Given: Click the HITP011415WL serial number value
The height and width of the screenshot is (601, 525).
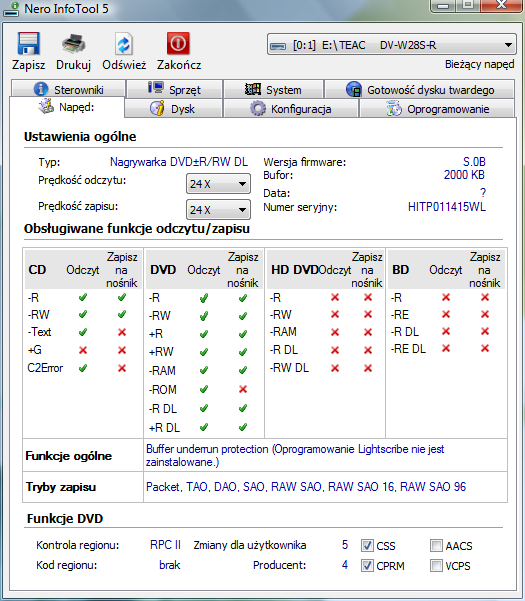Looking at the screenshot, I should click(446, 207).
